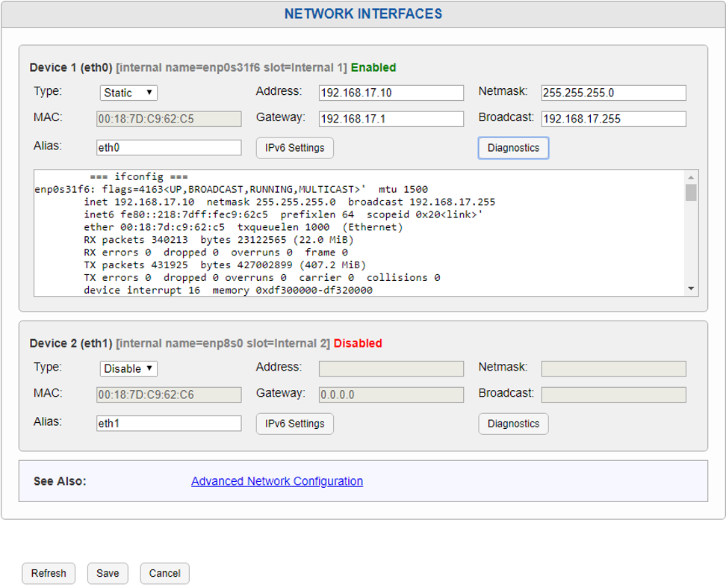Open Advanced Network Configuration

point(276,481)
